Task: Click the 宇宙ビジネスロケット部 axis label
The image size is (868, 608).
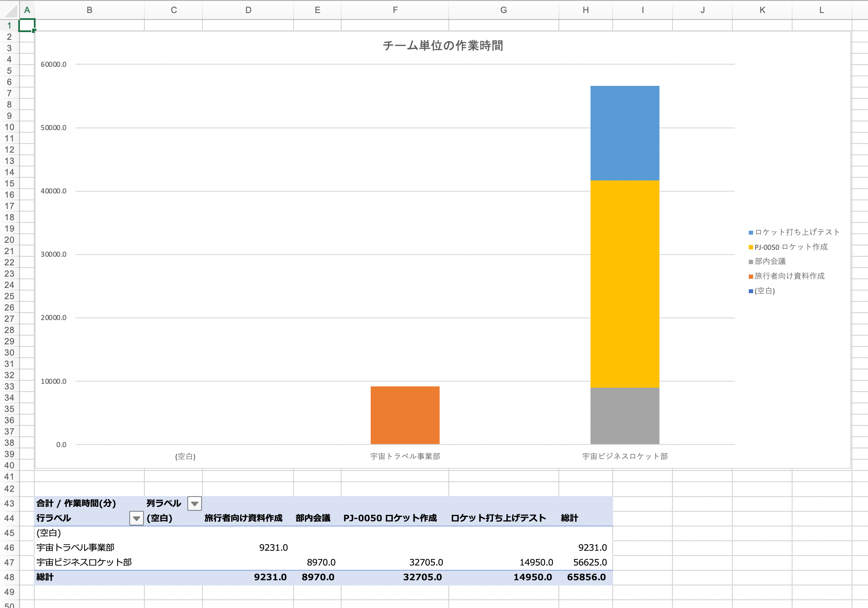Action: click(625, 456)
